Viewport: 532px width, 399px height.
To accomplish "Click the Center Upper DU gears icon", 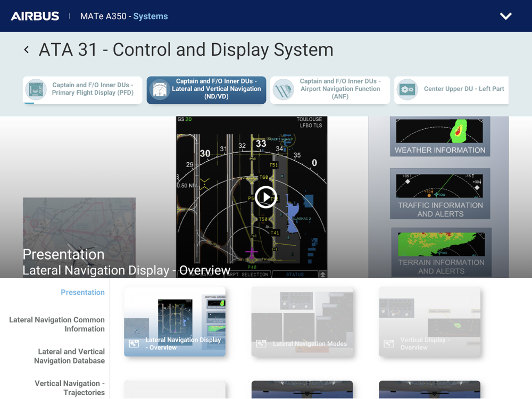I will click(x=407, y=89).
